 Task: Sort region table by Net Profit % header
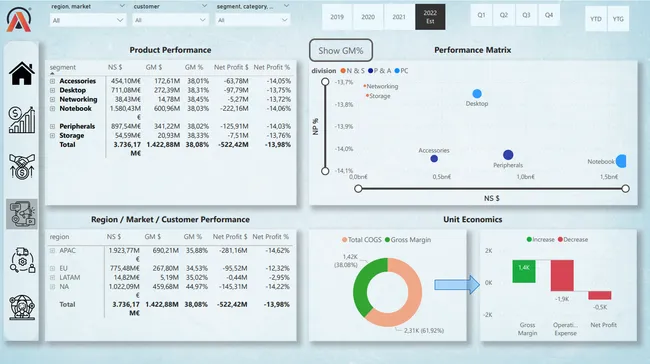point(270,237)
